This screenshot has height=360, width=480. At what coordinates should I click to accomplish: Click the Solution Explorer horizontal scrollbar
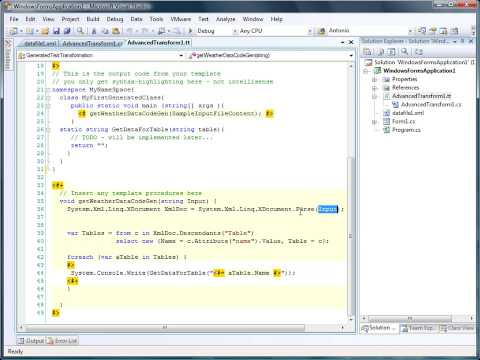[x=418, y=318]
